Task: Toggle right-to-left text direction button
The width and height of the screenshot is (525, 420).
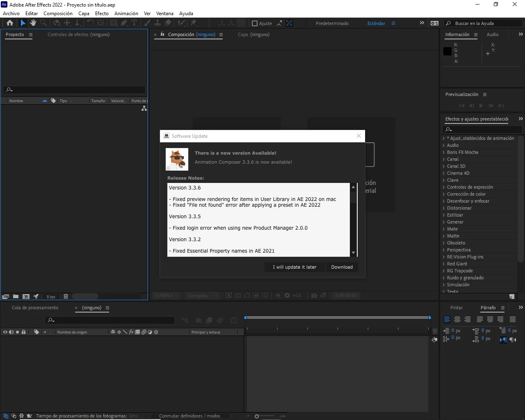Action: (513, 340)
